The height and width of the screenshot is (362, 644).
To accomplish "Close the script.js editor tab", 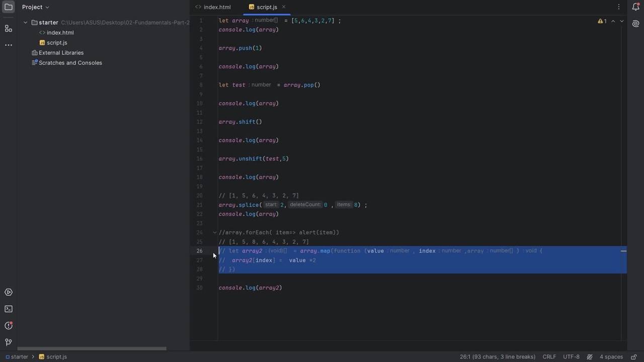I will tap(283, 7).
